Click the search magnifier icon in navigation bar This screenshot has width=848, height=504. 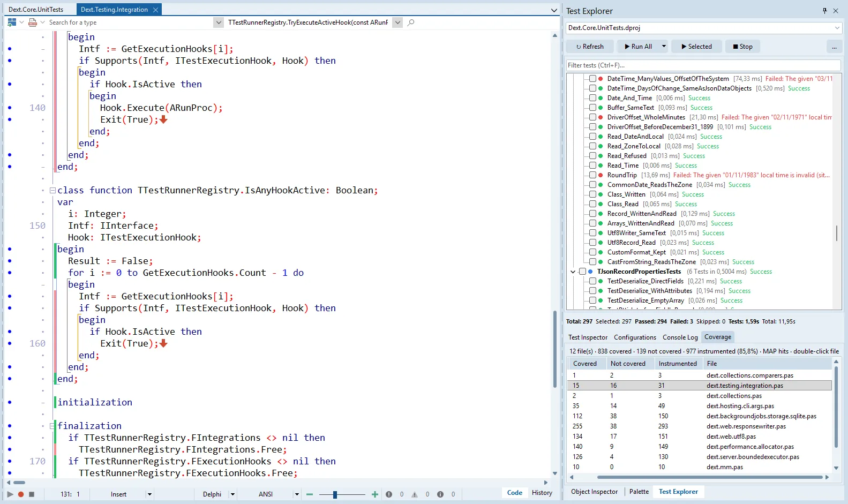411,22
